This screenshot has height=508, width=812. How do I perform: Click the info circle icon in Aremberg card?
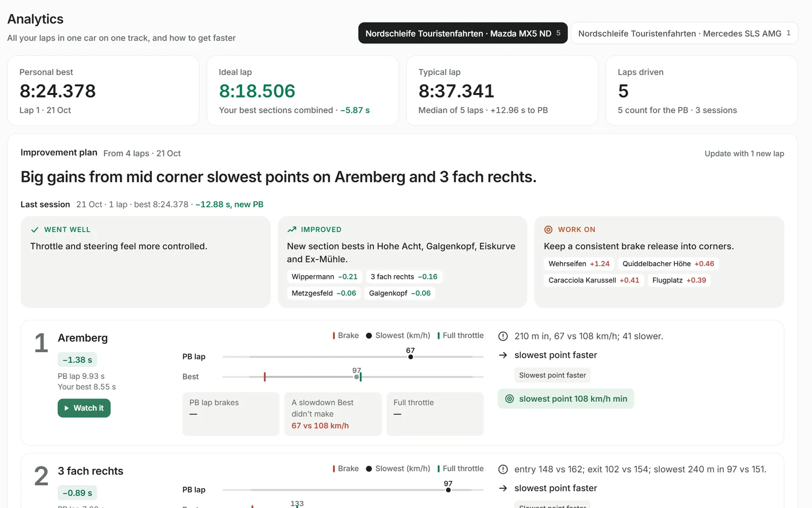pos(503,336)
